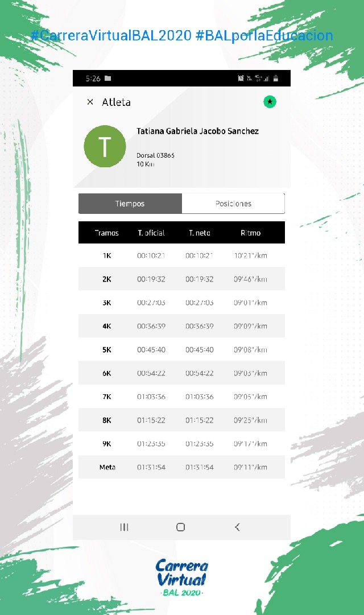Click the Ritmo column header

250,233
